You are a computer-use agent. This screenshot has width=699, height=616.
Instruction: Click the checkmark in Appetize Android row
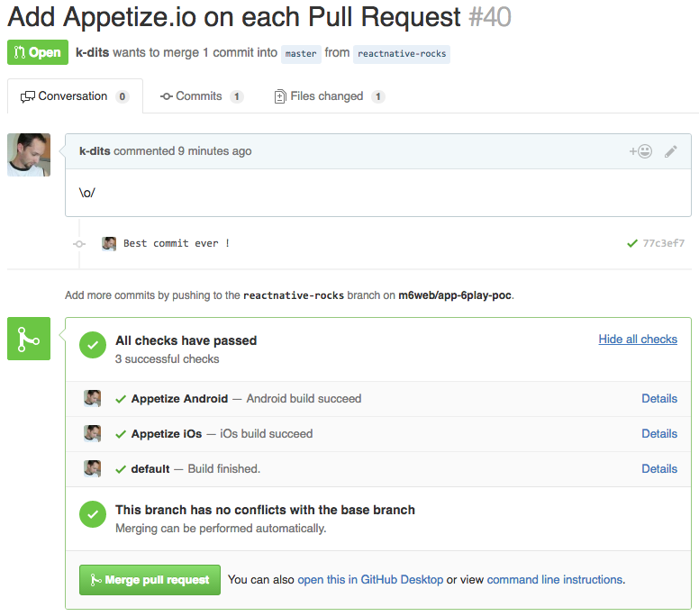click(x=121, y=399)
